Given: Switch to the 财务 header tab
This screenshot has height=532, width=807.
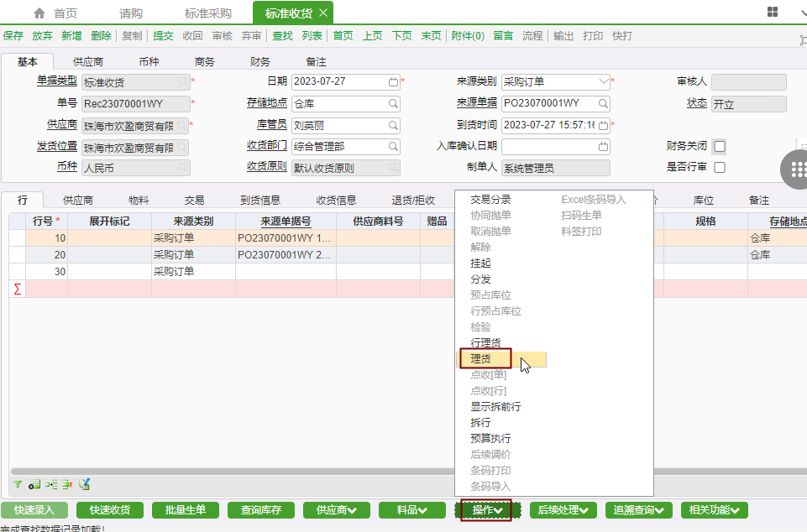Looking at the screenshot, I should coord(259,62).
